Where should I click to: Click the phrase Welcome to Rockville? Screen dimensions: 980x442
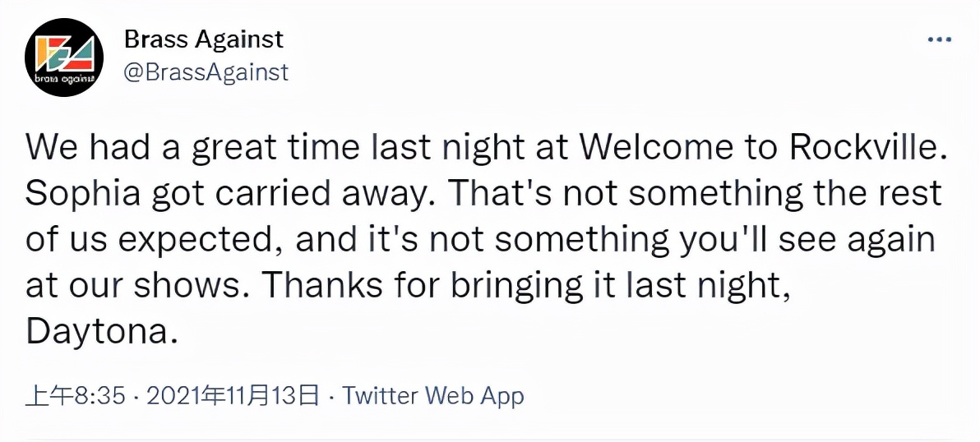760,148
